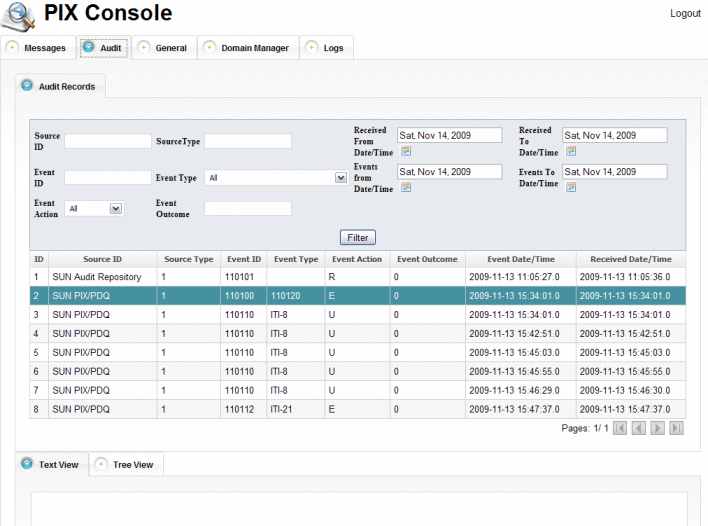Click the text view content area

359,509
